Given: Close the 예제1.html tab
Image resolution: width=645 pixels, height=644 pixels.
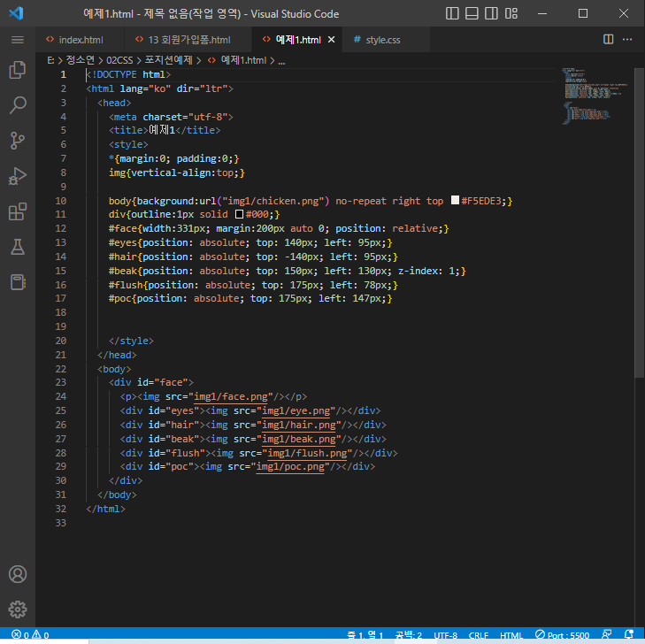Looking at the screenshot, I should tap(331, 40).
